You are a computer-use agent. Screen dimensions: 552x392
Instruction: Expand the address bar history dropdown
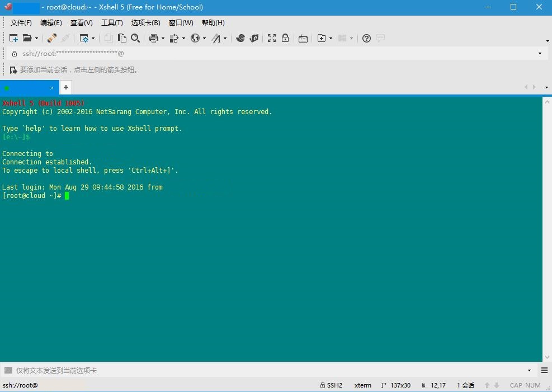pyautogui.click(x=540, y=54)
